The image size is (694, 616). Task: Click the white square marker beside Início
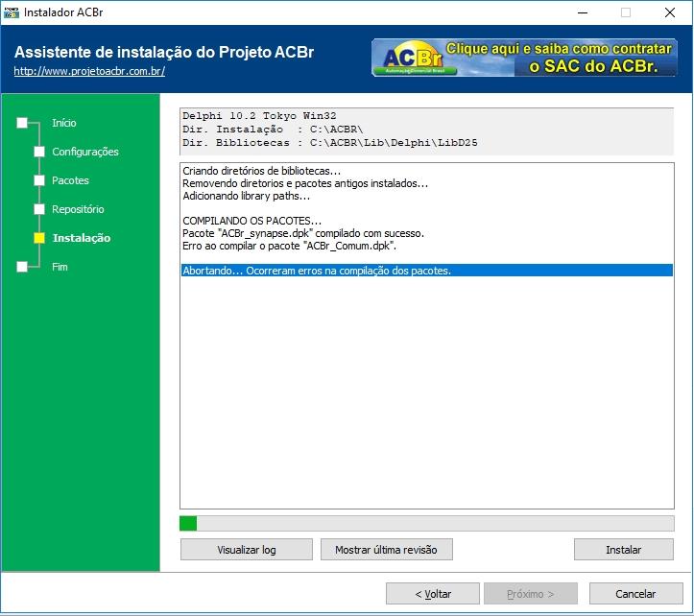pyautogui.click(x=22, y=123)
